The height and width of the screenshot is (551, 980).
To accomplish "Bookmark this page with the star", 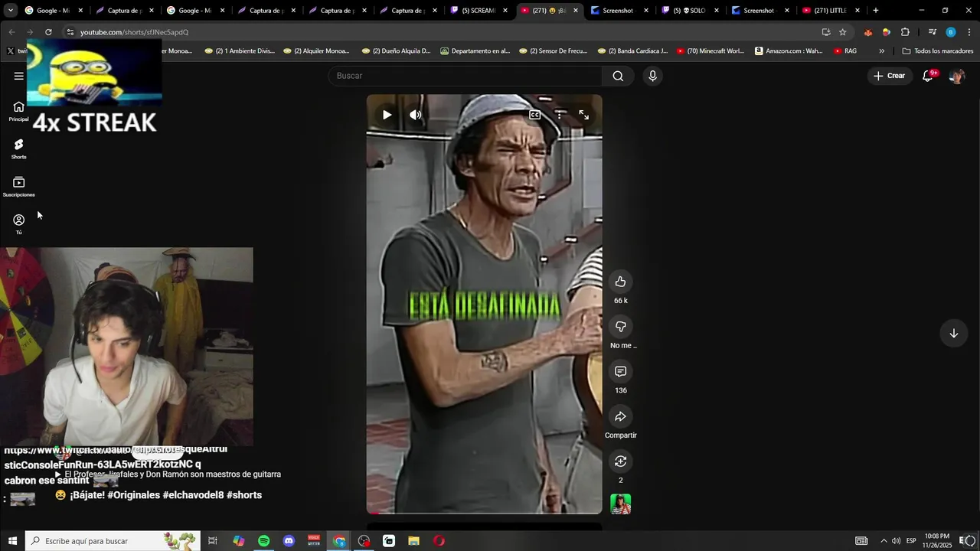I will 843,32.
